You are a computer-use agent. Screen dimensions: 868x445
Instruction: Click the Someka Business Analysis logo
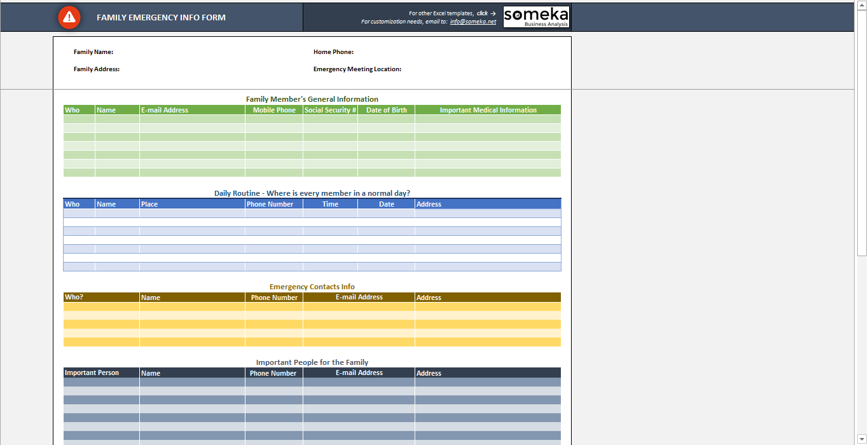tap(536, 17)
